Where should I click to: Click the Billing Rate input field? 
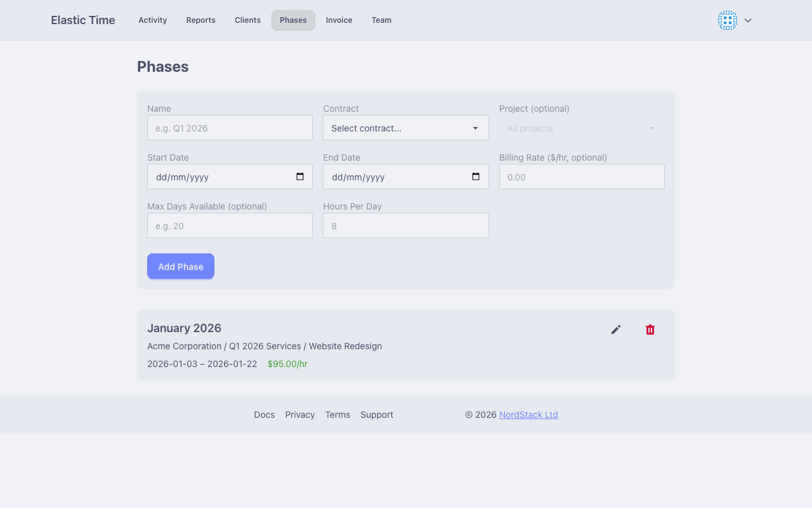point(581,177)
